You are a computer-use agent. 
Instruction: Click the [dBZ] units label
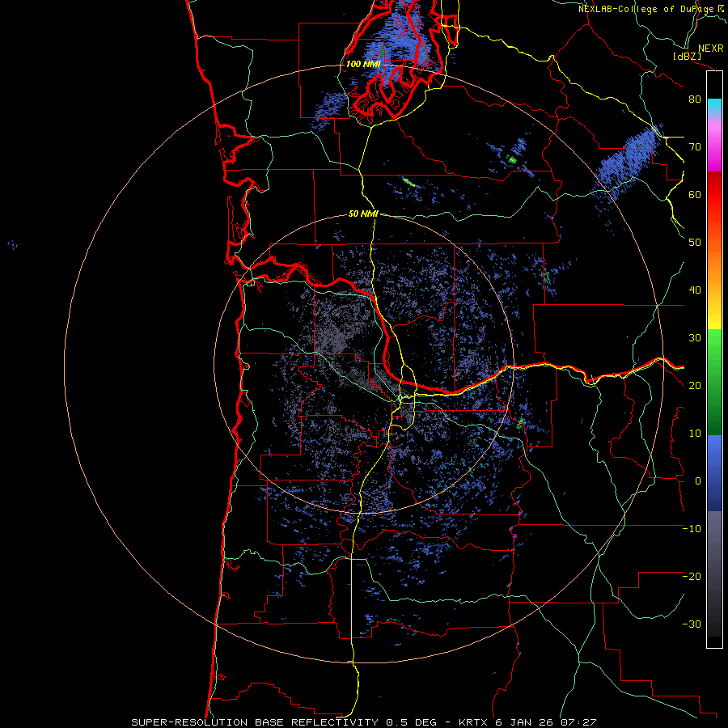[x=687, y=56]
